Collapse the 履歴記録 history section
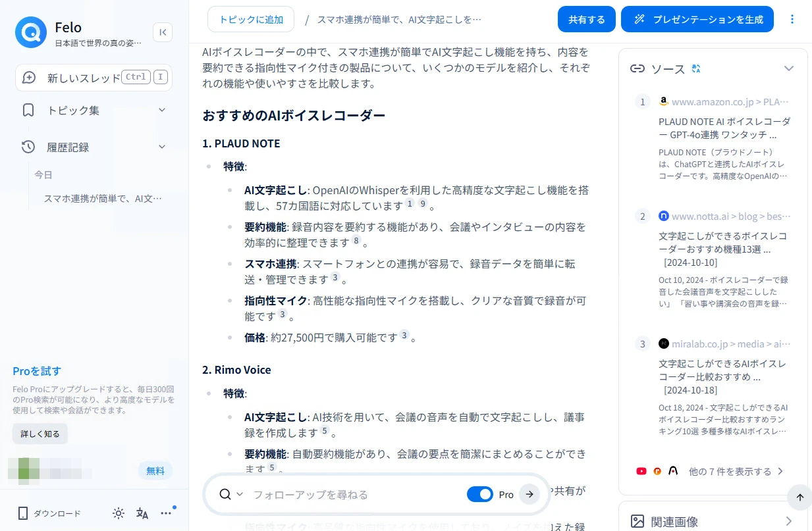 [162, 147]
